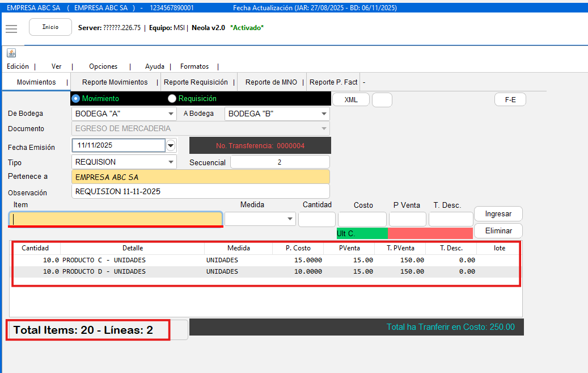Open the Edición menu
Viewport: 588px width, 373px height.
coord(18,66)
